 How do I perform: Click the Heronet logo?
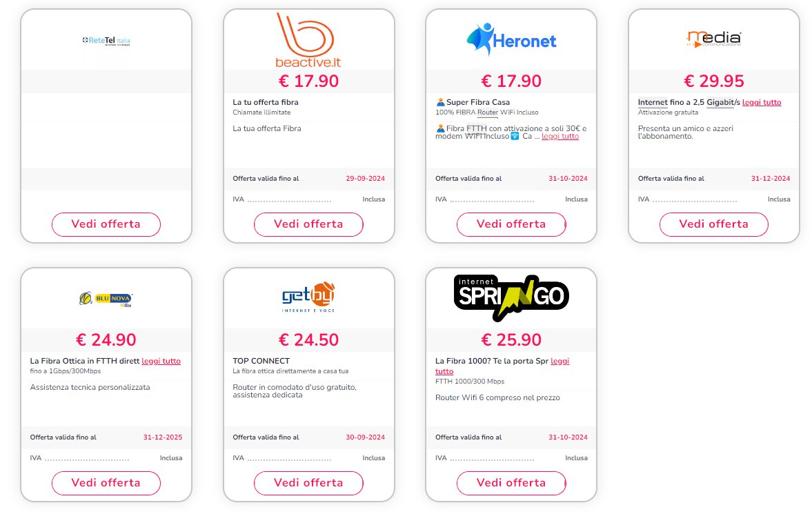click(511, 40)
